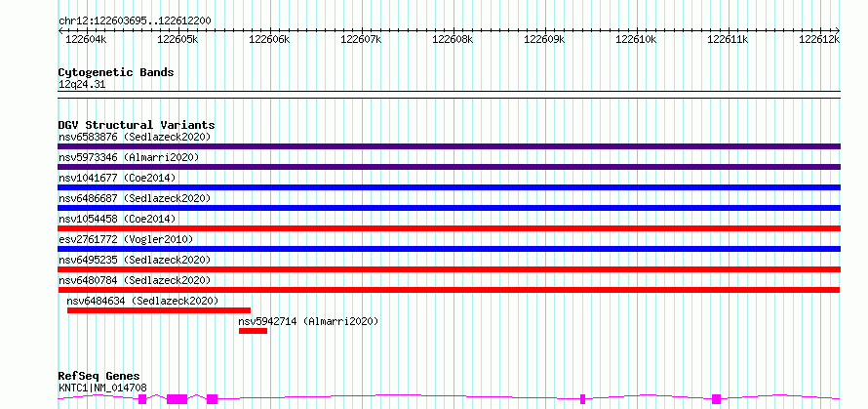Image resolution: width=868 pixels, height=409 pixels.
Task: Click the 122608k ruler tick label
Action: click(453, 39)
